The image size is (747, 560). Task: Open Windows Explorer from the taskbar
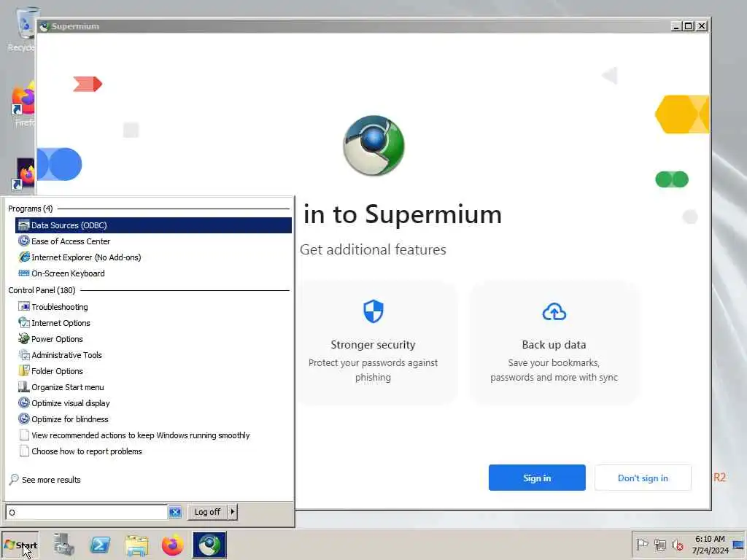[136, 545]
